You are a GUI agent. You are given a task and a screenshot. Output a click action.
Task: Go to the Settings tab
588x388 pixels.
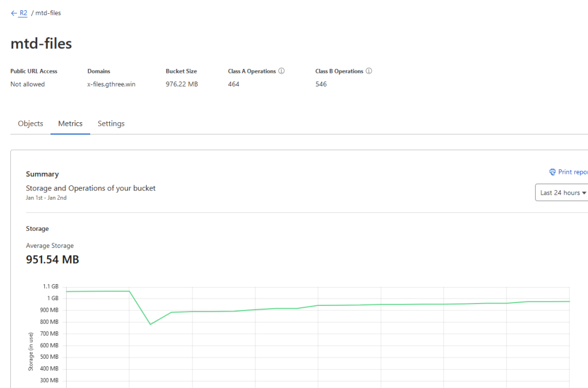(x=111, y=123)
